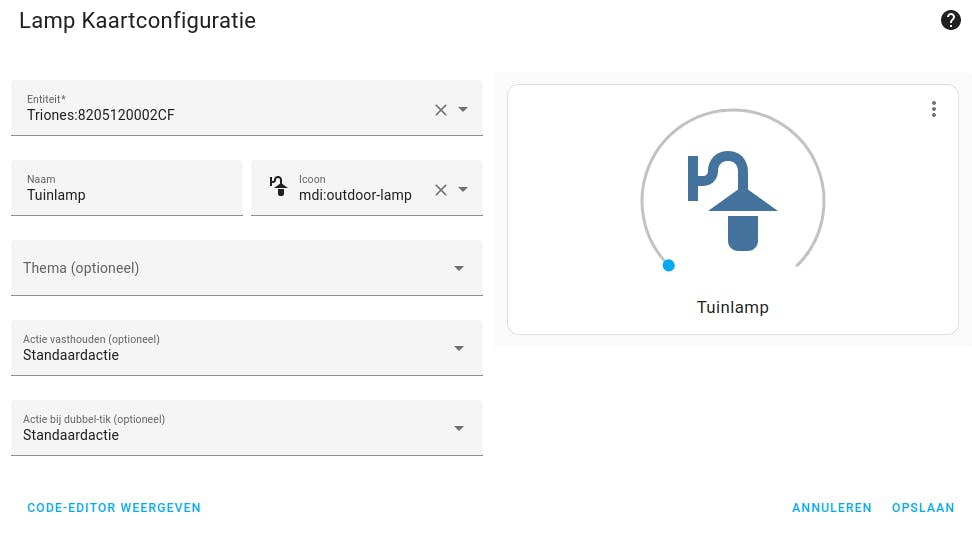Expand the Actie vasthouden dropdown

(x=459, y=348)
